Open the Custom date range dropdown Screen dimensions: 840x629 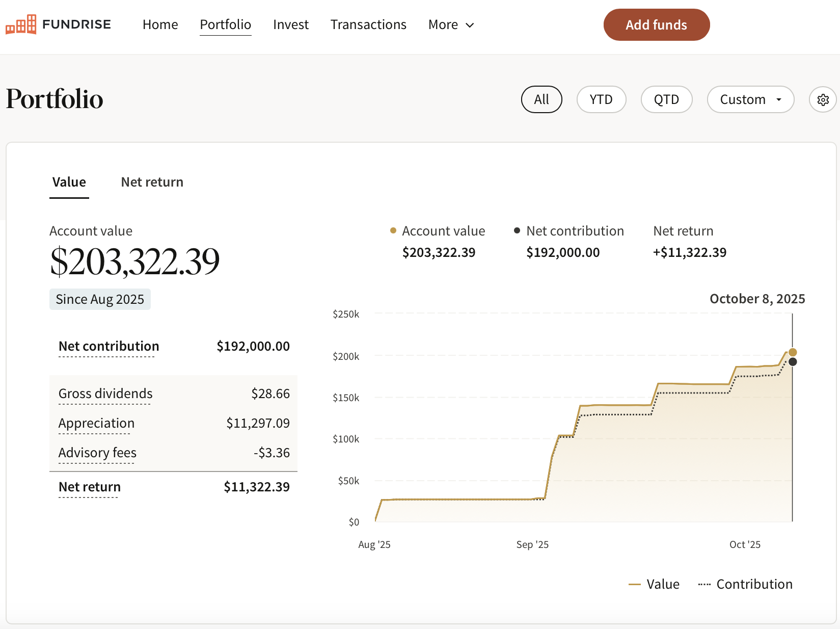tap(750, 99)
